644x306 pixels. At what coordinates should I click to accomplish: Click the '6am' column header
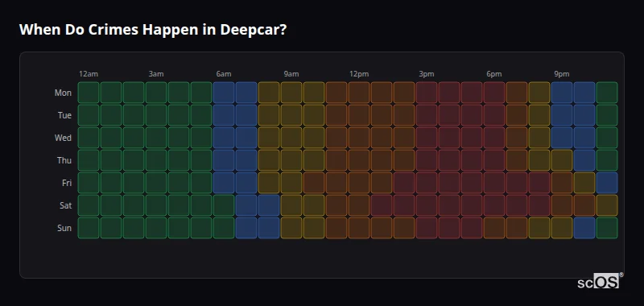pyautogui.click(x=224, y=74)
